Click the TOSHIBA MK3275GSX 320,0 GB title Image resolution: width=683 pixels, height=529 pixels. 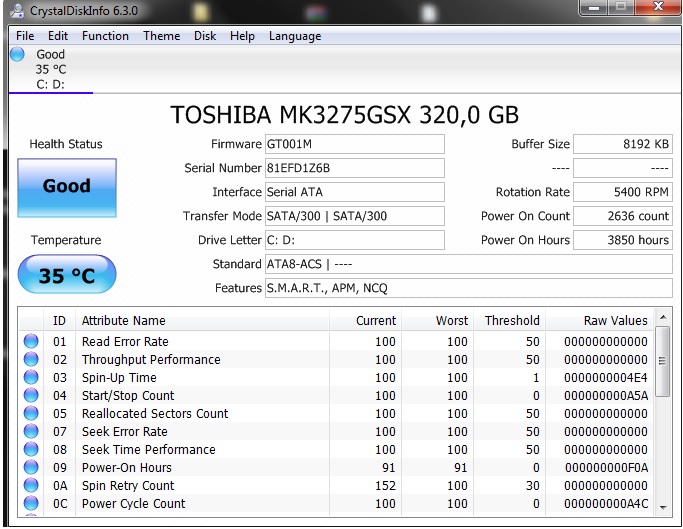[345, 115]
